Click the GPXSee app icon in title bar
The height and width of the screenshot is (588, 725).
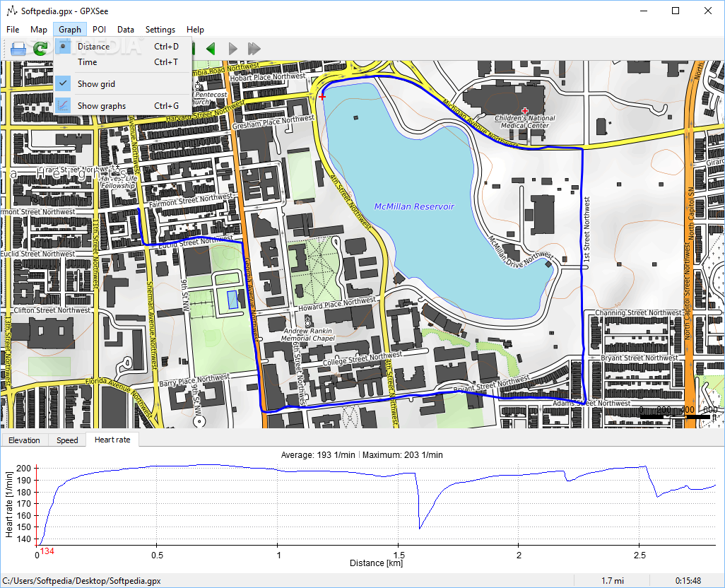tap(12, 11)
